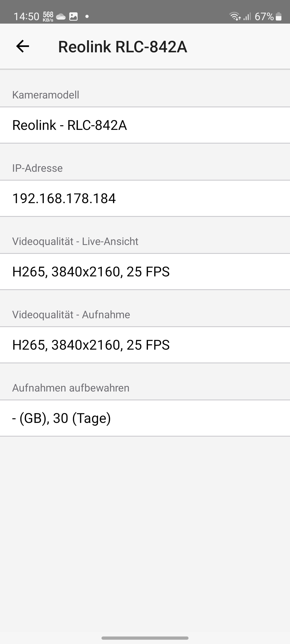Open the live view video quality H265 row
The height and width of the screenshot is (644, 290).
click(x=145, y=272)
